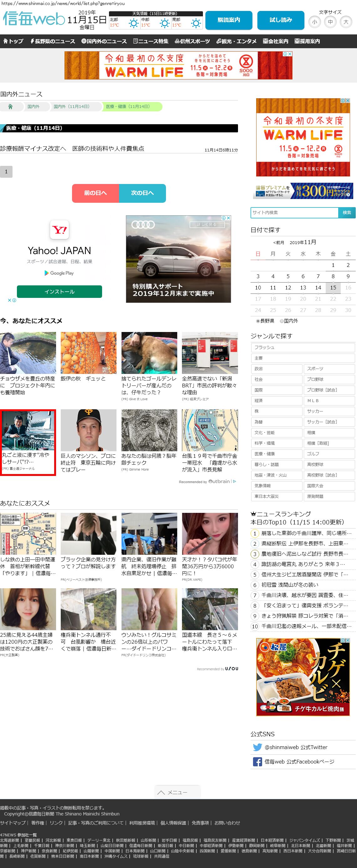Select the 長野県 radio button
Screen dimensions: 357x868
tap(258, 321)
